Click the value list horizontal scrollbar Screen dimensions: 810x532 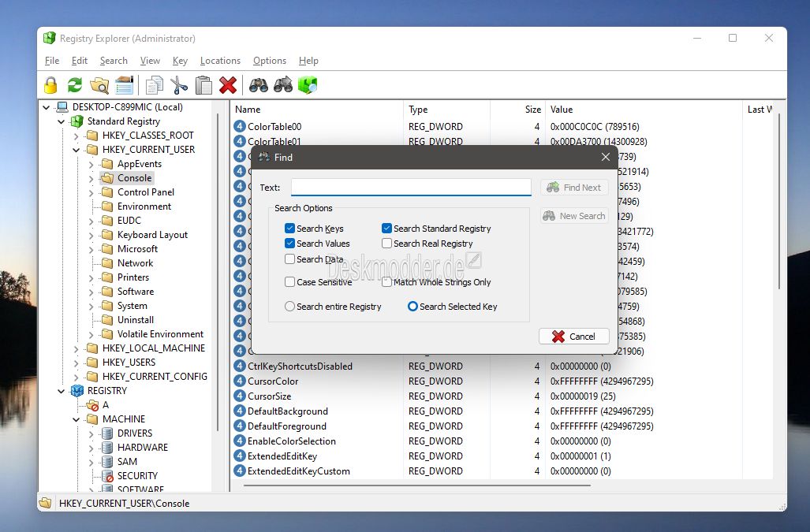[x=417, y=485]
